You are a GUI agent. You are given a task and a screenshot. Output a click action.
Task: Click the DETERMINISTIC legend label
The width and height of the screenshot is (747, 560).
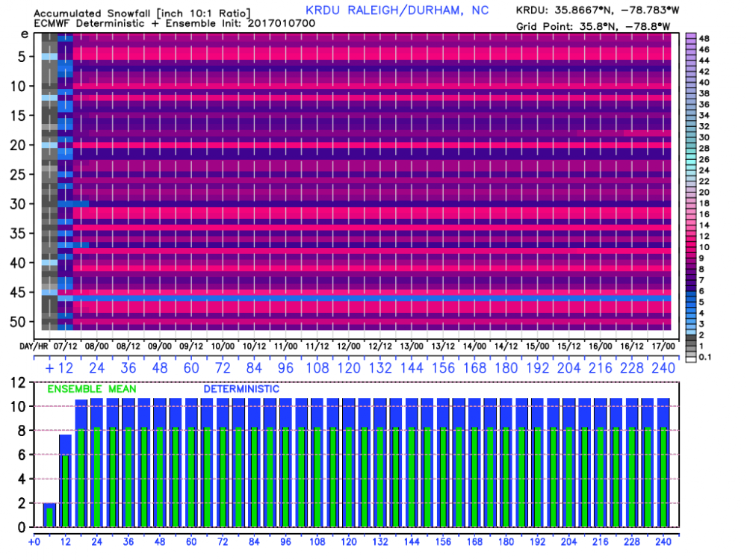coord(241,389)
